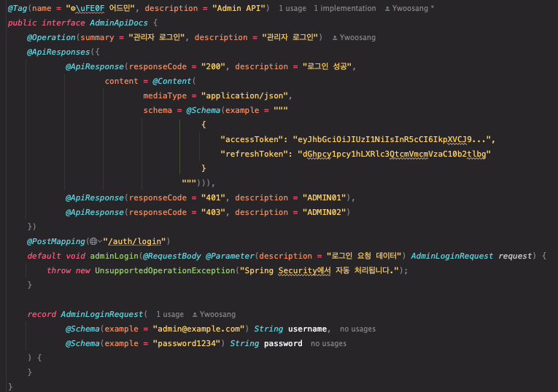Screen dimensions: 558x392
Task: Click author icon beside "Ywoosang *"
Action: click(x=387, y=9)
